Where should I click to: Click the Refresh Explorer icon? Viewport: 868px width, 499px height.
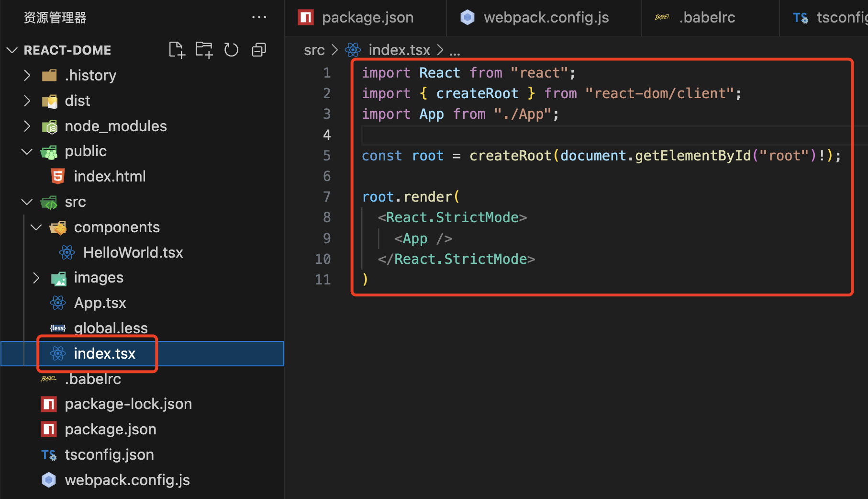231,49
